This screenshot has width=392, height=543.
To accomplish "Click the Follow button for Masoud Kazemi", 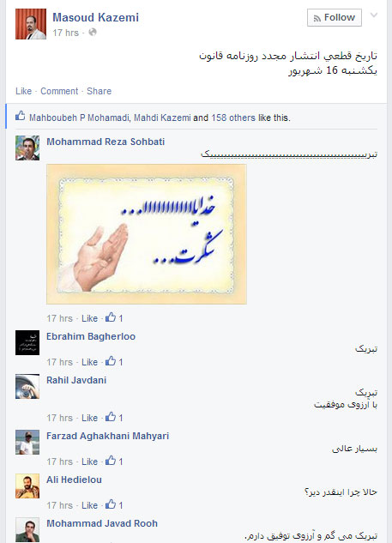I will [x=335, y=18].
